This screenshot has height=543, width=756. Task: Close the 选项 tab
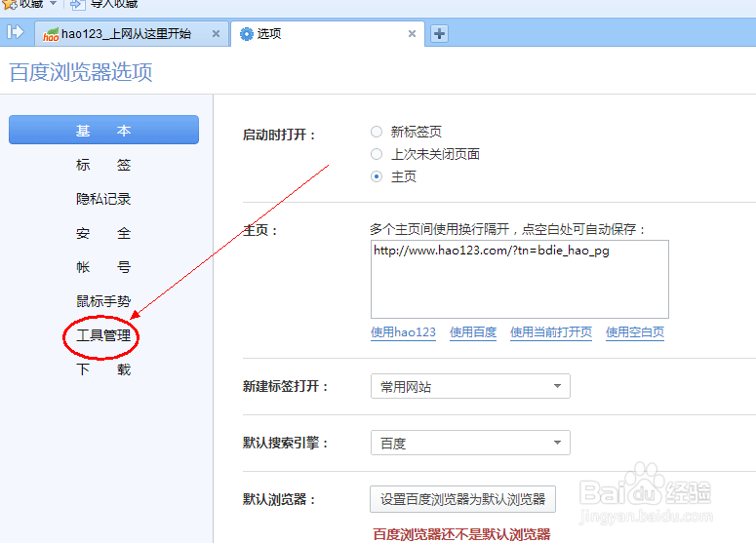pyautogui.click(x=412, y=34)
